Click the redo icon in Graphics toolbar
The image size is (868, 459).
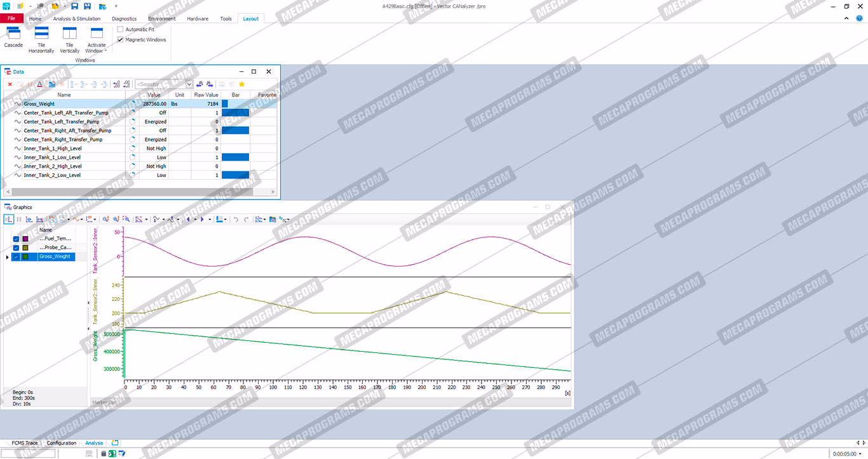coord(247,219)
